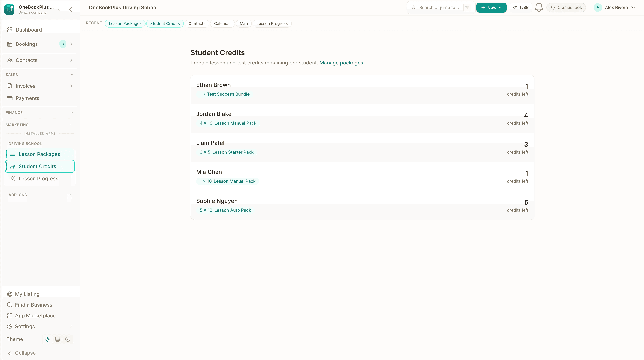The height and width of the screenshot is (360, 644).
Task: Click the 1 × Test Success Bundle tag
Action: 224,94
